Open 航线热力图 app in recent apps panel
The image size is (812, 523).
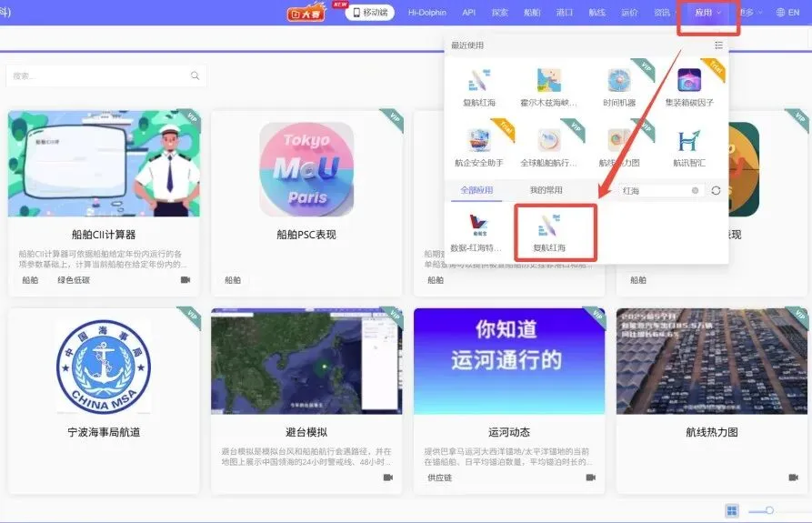(619, 147)
